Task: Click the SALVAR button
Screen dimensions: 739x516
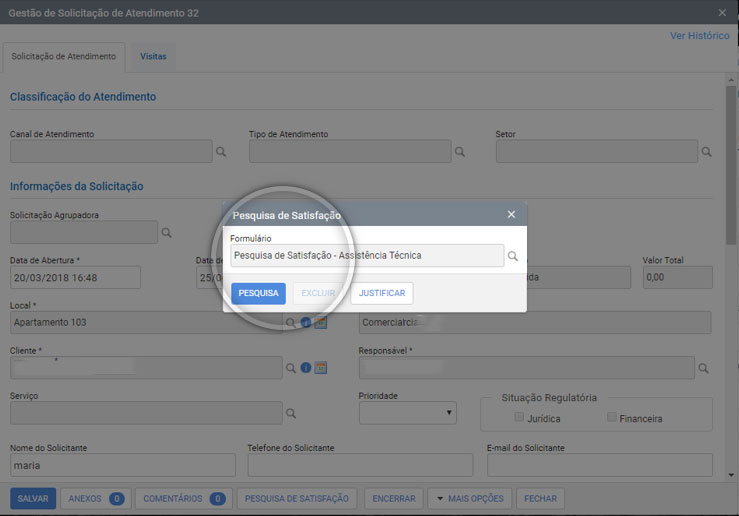Action: click(x=33, y=499)
